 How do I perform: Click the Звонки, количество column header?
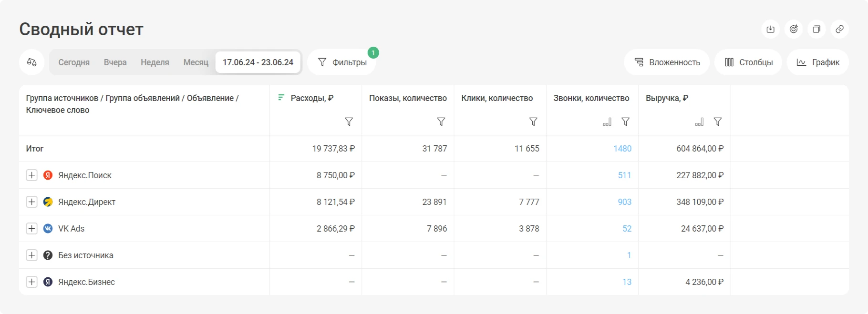pyautogui.click(x=591, y=98)
